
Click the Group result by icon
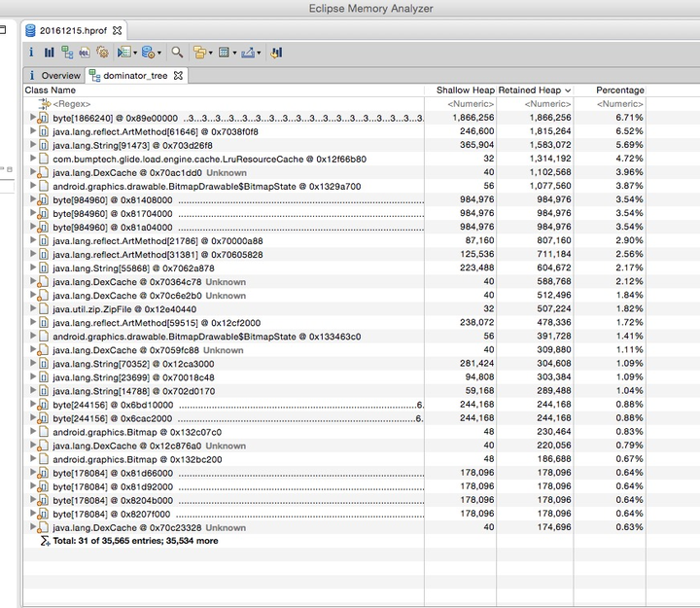tap(199, 53)
